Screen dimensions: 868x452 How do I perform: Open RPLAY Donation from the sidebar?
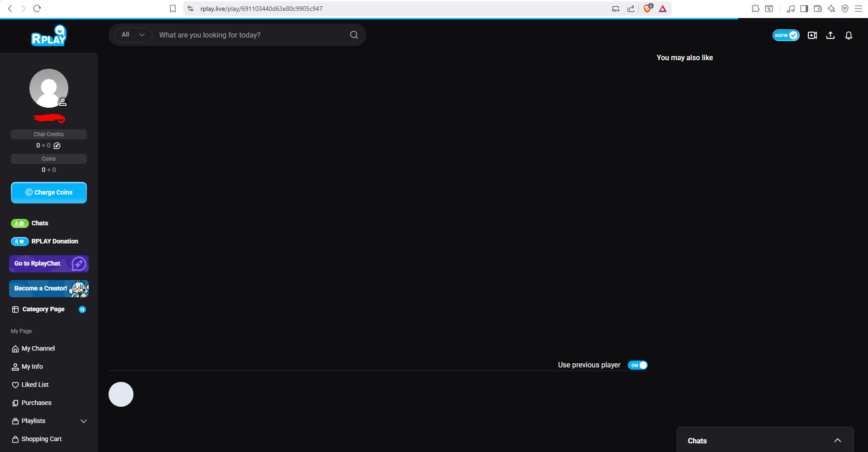coord(45,242)
